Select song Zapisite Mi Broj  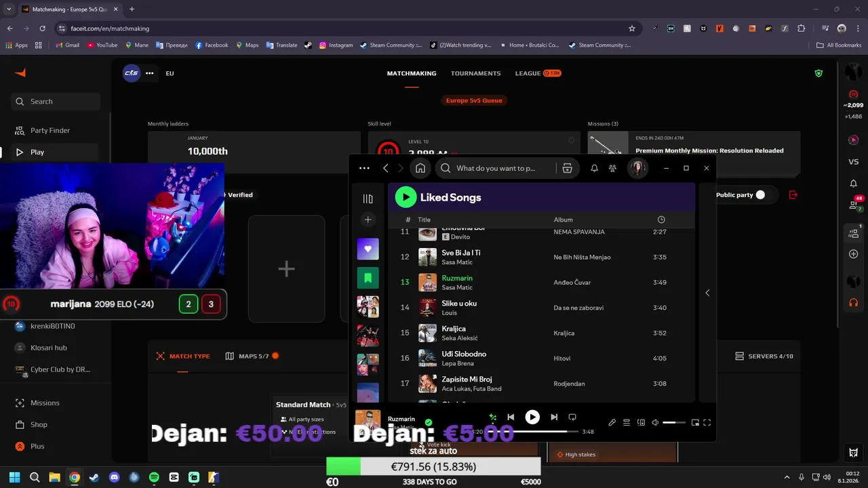tap(542, 384)
